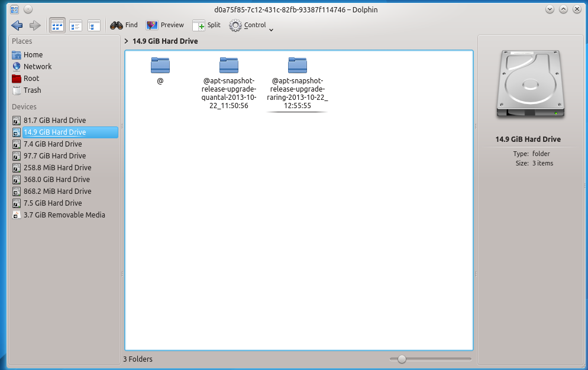Select 3.7 GiB Removable Media device
This screenshot has width=588, height=370.
click(64, 215)
